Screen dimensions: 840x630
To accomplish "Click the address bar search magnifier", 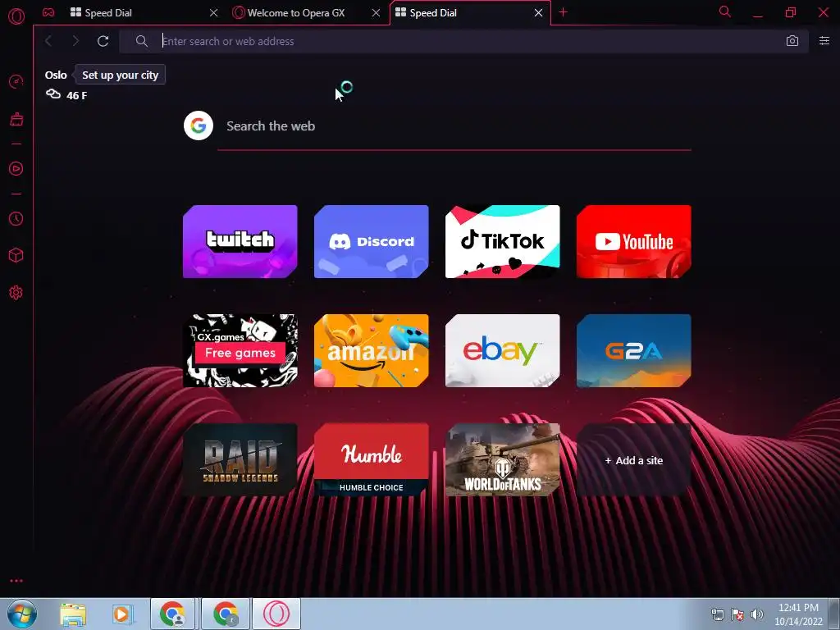I will (x=141, y=41).
